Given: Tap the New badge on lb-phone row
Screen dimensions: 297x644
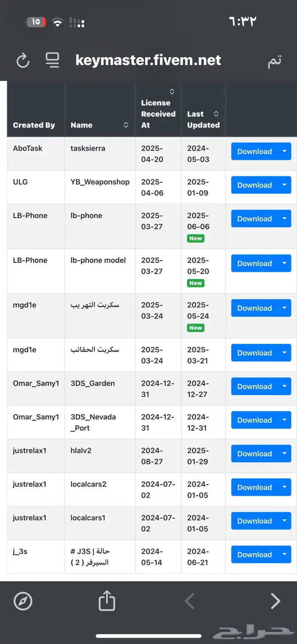Looking at the screenshot, I should 195,238.
